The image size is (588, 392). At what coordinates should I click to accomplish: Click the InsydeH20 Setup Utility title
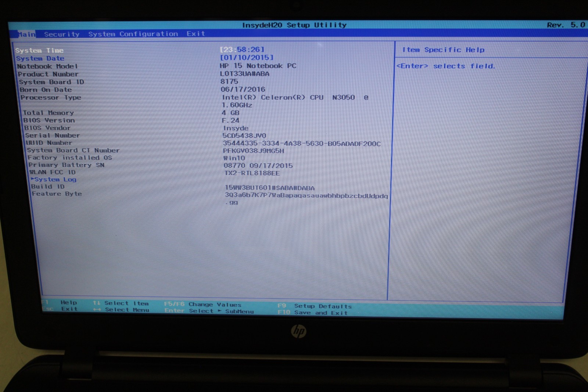294,25
